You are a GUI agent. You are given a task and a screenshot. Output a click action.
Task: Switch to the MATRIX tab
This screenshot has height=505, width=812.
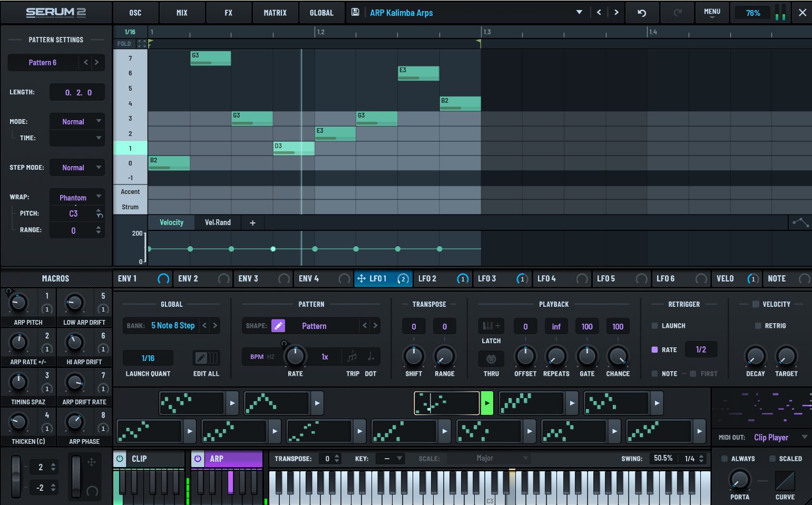pyautogui.click(x=275, y=12)
